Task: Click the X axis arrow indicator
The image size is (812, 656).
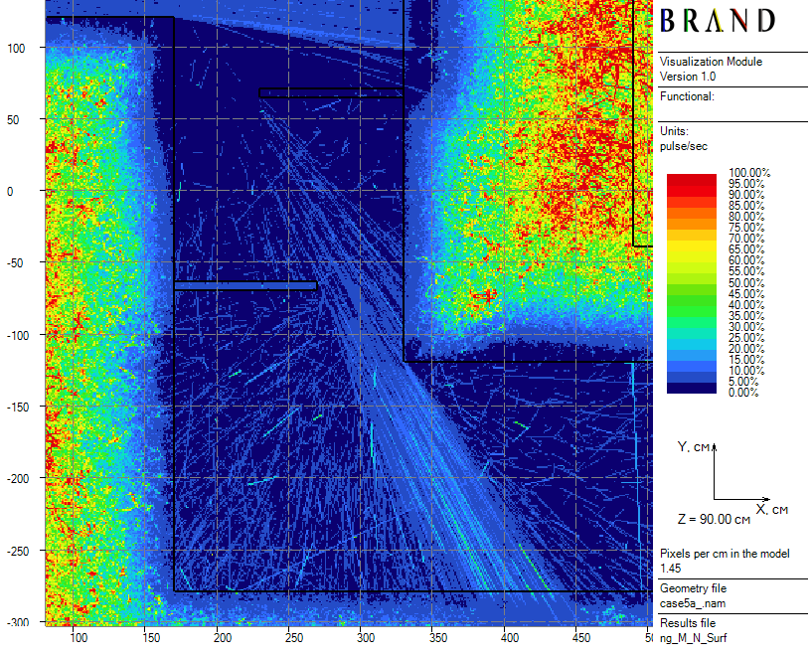Action: [765, 499]
